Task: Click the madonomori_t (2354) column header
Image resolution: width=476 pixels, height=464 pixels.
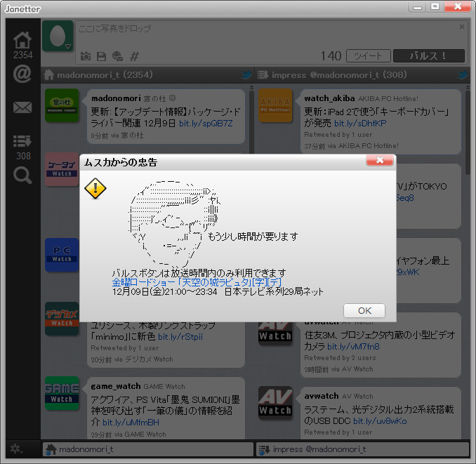Action: pos(147,74)
